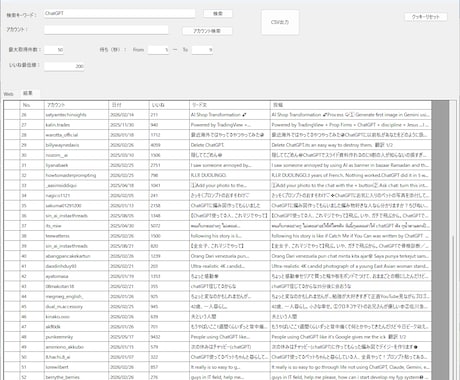The height and width of the screenshot is (380, 460).
Task: Click post cell 'following his story is like if Catch Me'
Action: point(351,236)
